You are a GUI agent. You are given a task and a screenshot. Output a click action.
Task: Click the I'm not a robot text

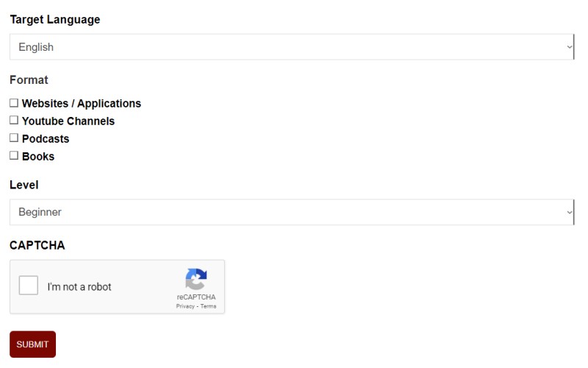79,287
